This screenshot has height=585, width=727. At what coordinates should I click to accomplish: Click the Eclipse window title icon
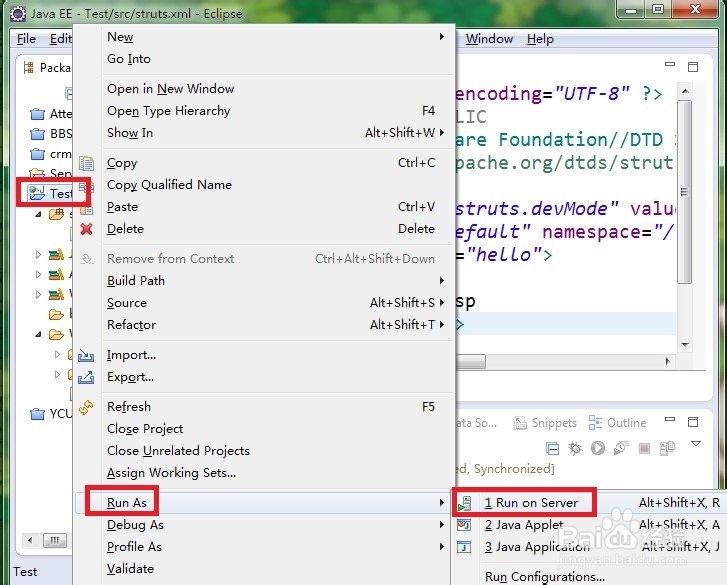[x=18, y=13]
